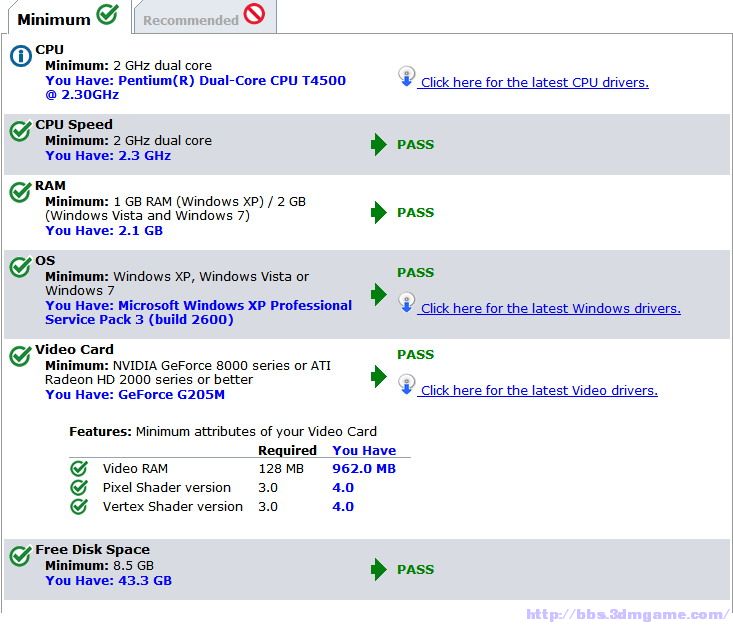Screen dimensions: 733x627
Task: Click 'Minimum: NVIDIA GeForce 8000 series' text
Action: pos(188,366)
